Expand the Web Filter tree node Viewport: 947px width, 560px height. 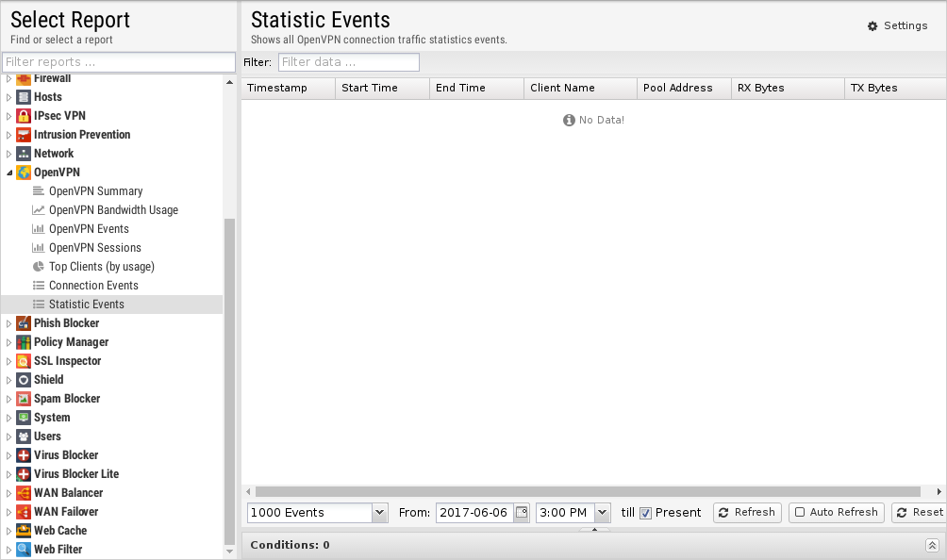[9, 550]
